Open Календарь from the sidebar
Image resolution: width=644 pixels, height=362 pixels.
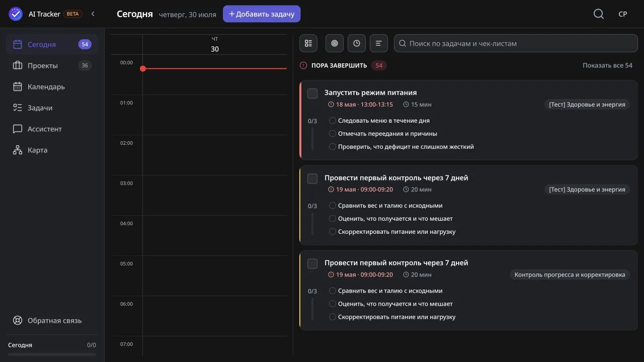coord(52,86)
